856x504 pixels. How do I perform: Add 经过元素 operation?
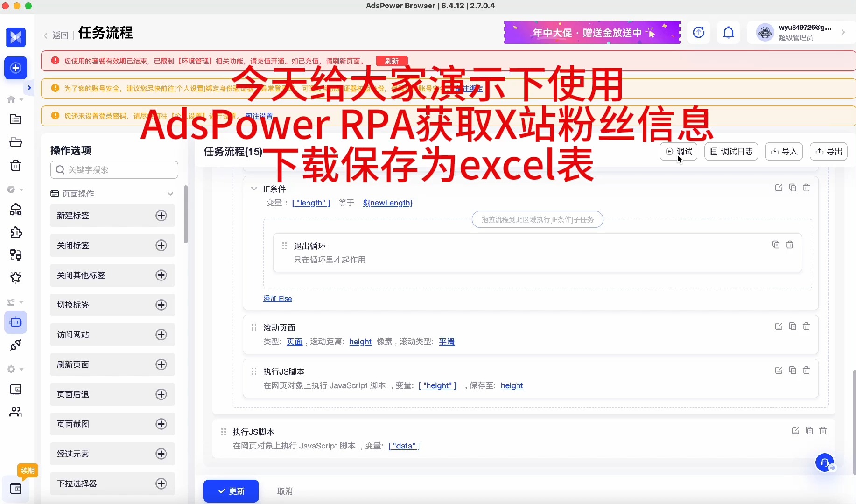point(161,454)
